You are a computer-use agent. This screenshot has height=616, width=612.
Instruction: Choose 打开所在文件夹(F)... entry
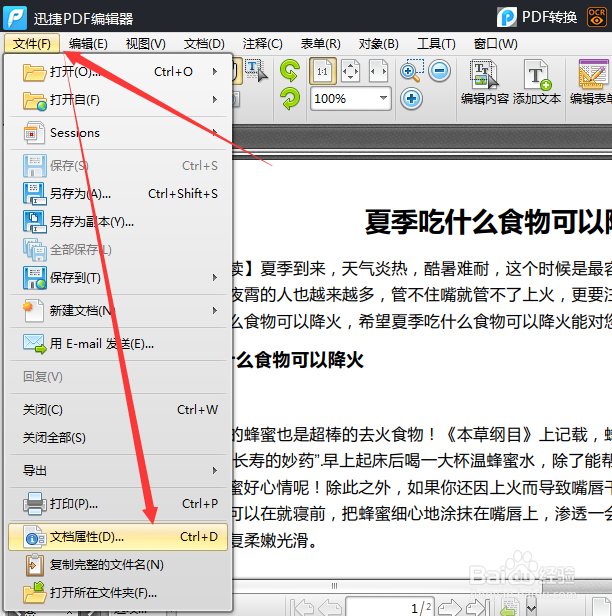pyautogui.click(x=118, y=592)
